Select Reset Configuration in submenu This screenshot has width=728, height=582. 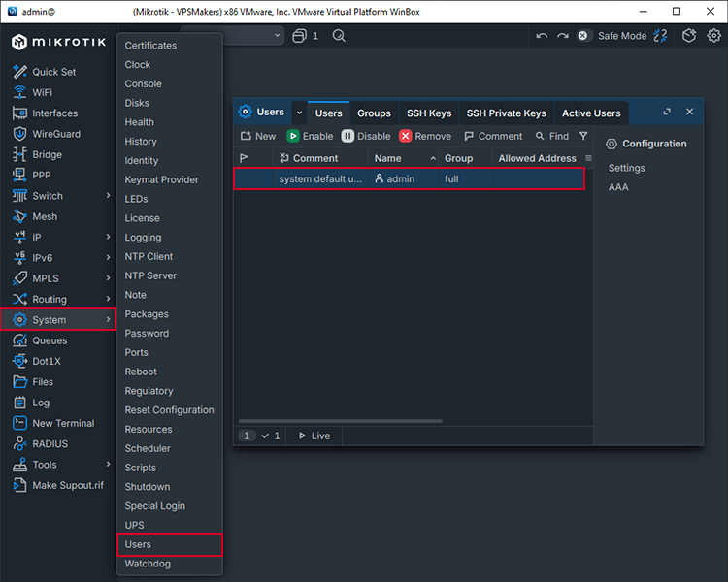coord(169,410)
